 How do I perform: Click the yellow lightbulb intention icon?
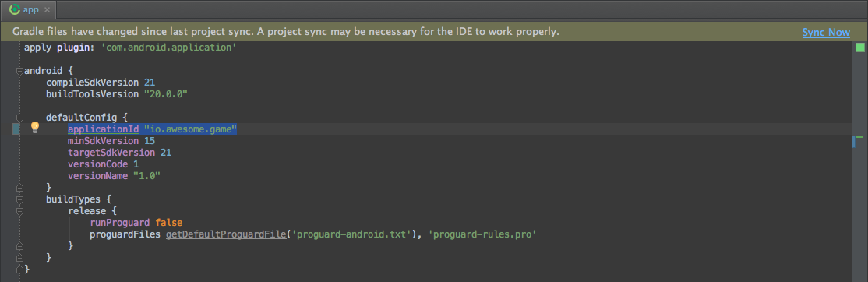tap(34, 128)
